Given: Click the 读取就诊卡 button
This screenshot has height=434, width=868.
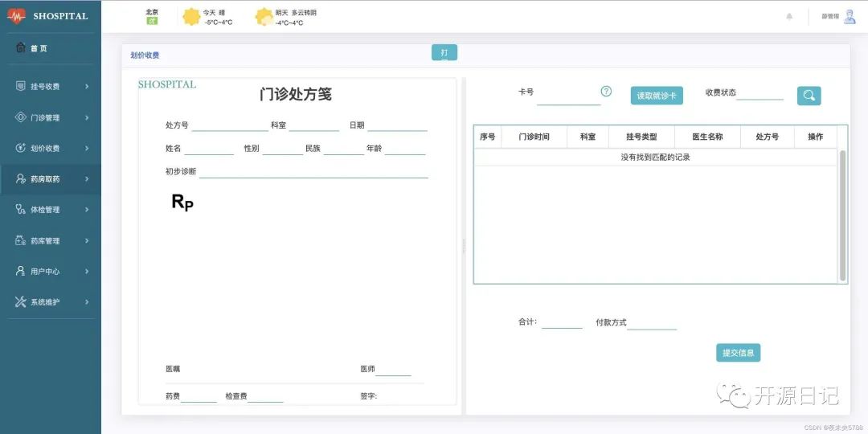Looking at the screenshot, I should [x=657, y=96].
